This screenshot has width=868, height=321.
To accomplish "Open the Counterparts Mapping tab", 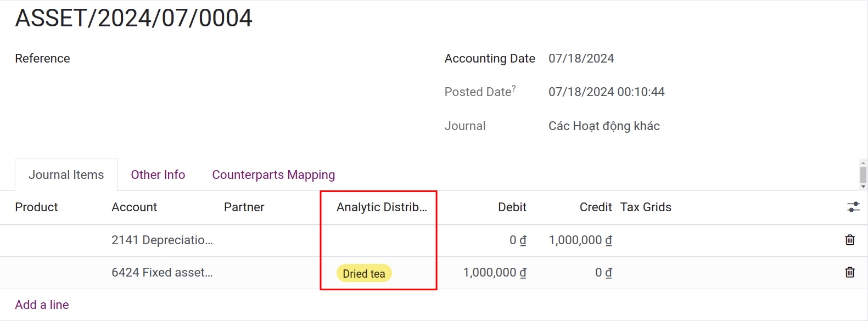I will click(x=273, y=174).
